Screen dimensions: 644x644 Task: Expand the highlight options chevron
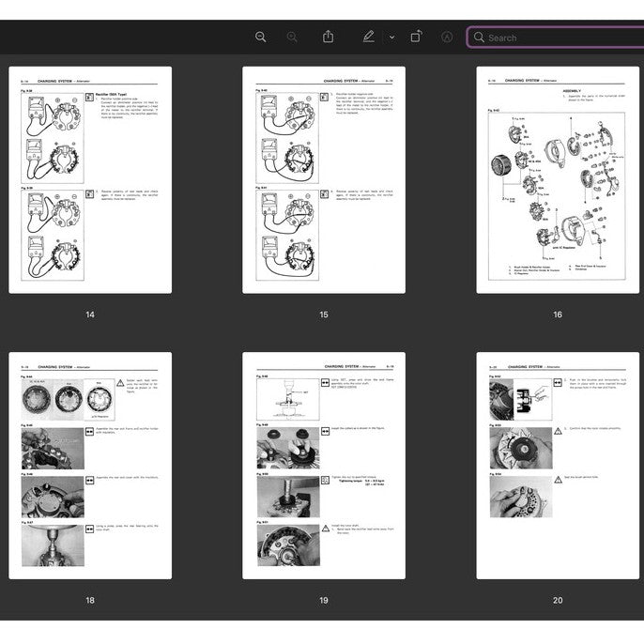pyautogui.click(x=391, y=38)
